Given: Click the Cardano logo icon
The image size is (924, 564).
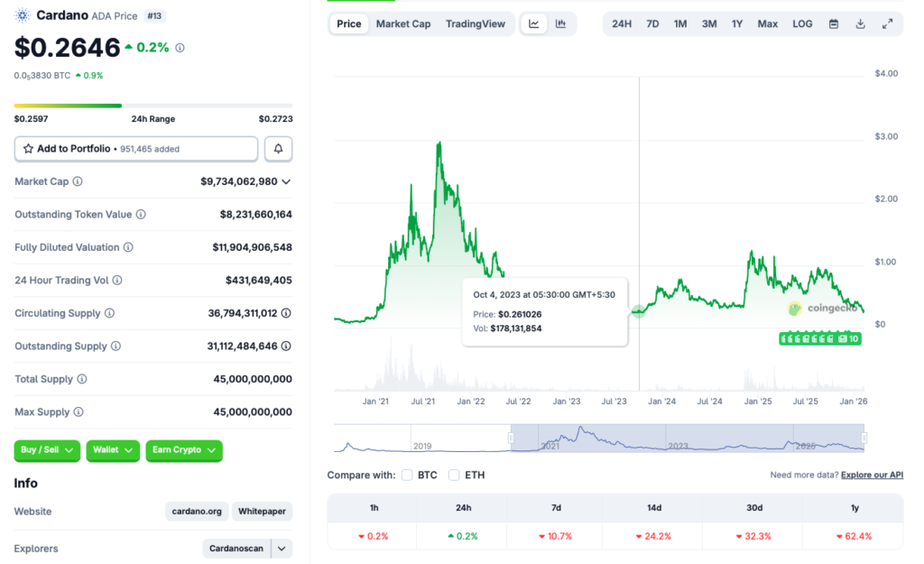Looking at the screenshot, I should 21,15.
